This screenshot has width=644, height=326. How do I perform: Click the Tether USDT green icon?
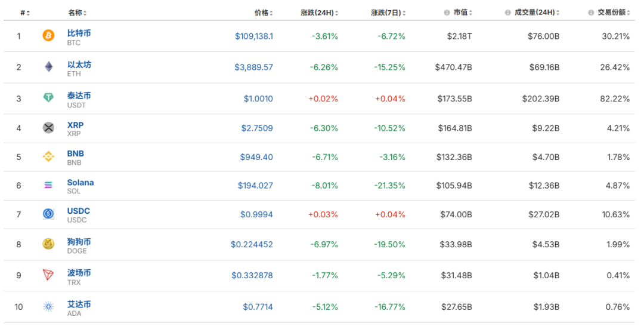point(48,98)
